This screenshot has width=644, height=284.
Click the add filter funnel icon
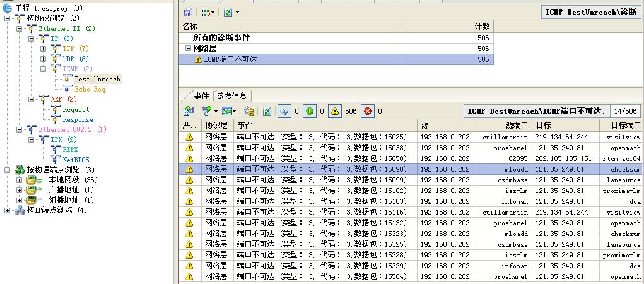point(206,111)
